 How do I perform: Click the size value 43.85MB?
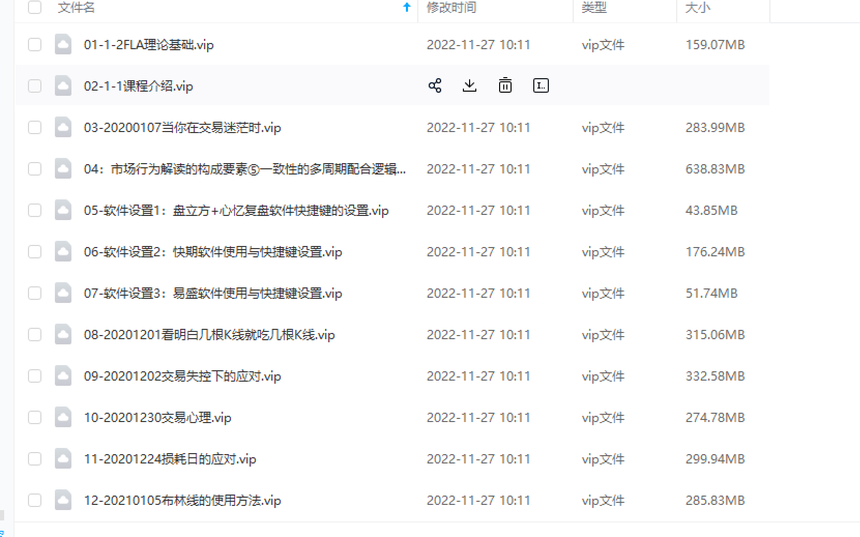(711, 211)
